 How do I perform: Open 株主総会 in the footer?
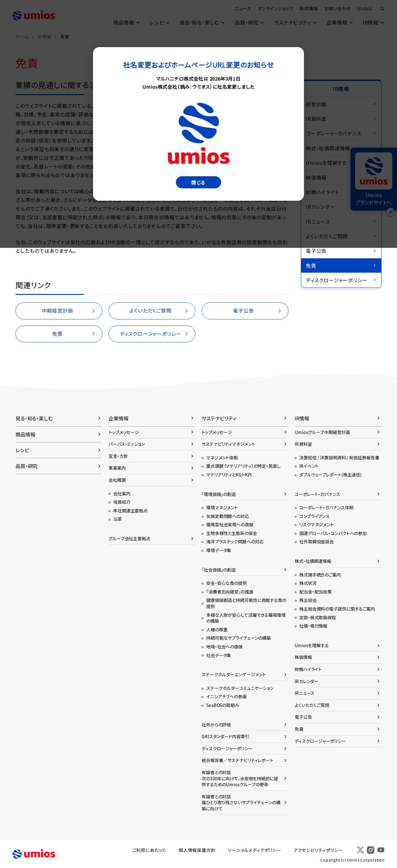coord(308,600)
